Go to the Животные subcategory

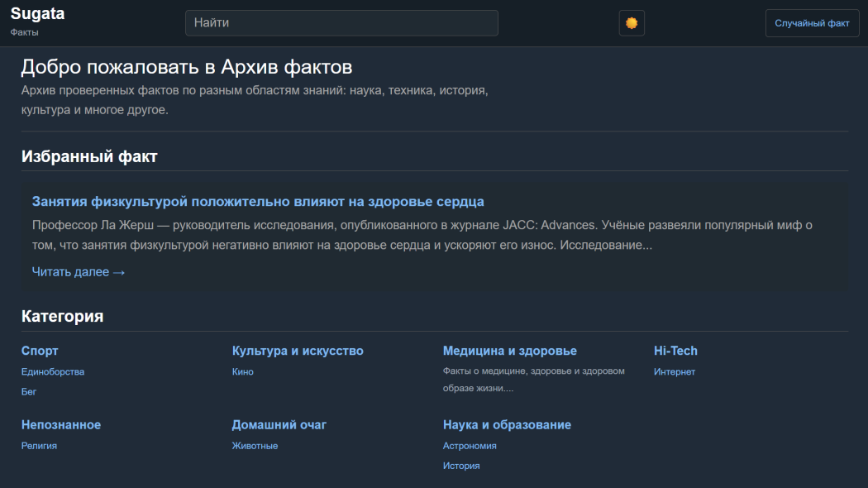point(255,446)
